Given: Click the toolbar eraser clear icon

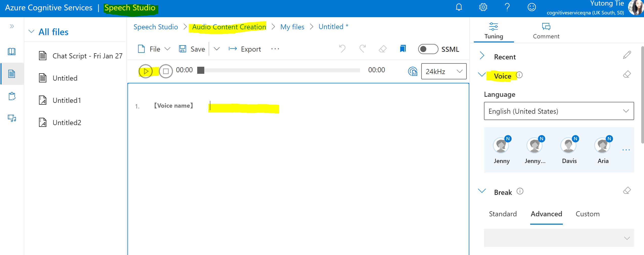Looking at the screenshot, I should tap(383, 49).
